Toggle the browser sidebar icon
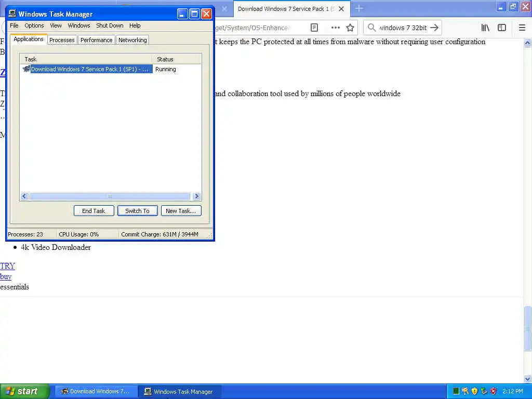Image resolution: width=532 pixels, height=399 pixels. click(x=502, y=28)
